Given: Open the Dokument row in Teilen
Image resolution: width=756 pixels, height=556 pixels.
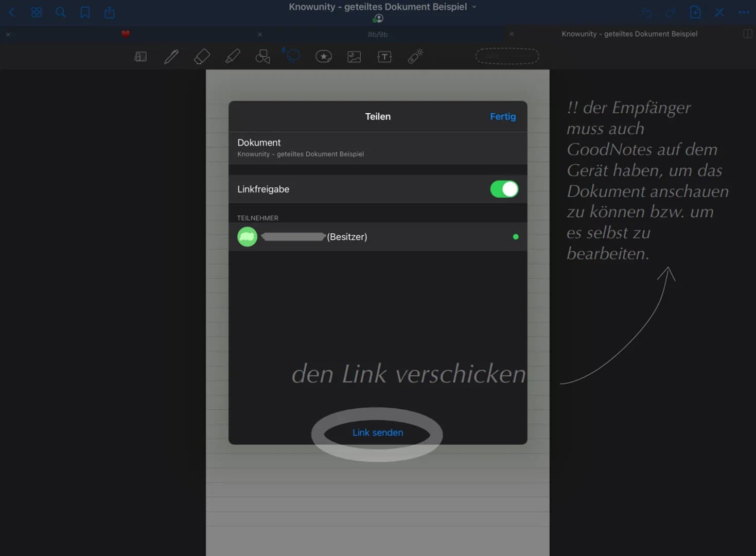Looking at the screenshot, I should pyautogui.click(x=378, y=148).
